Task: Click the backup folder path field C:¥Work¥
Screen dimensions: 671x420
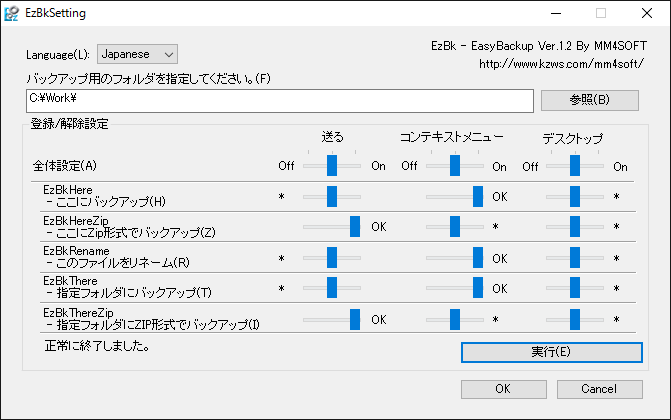Action: point(280,101)
